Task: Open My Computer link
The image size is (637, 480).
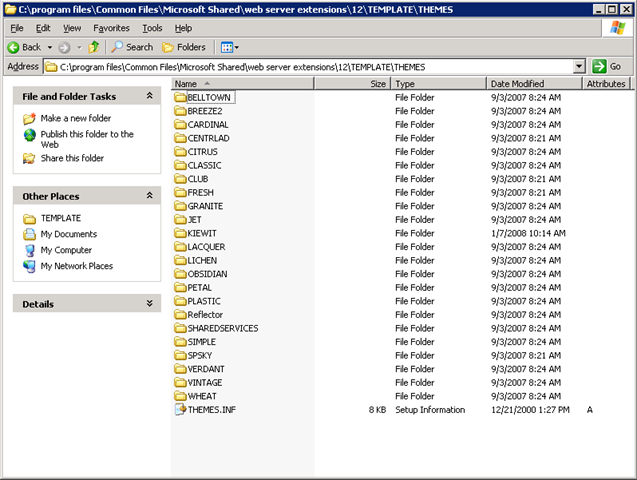Action: pyautogui.click(x=66, y=250)
